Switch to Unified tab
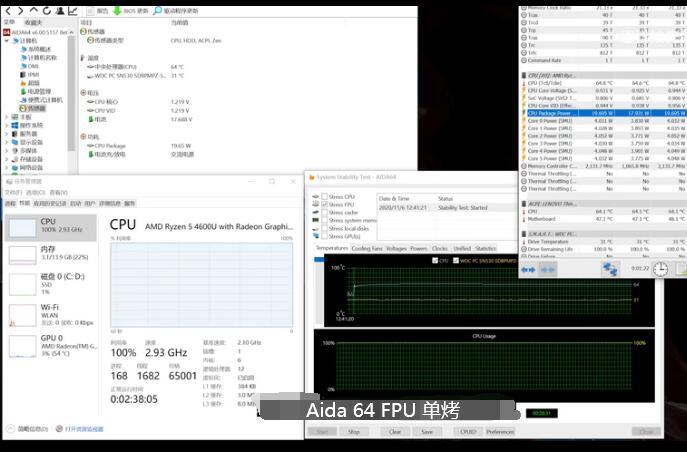This screenshot has width=687, height=452. (462, 248)
